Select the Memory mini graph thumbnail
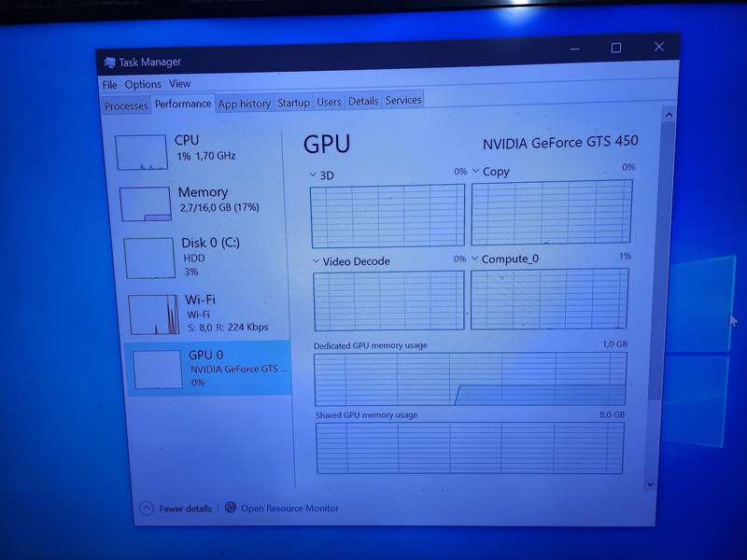The width and height of the screenshot is (747, 560). click(x=146, y=203)
